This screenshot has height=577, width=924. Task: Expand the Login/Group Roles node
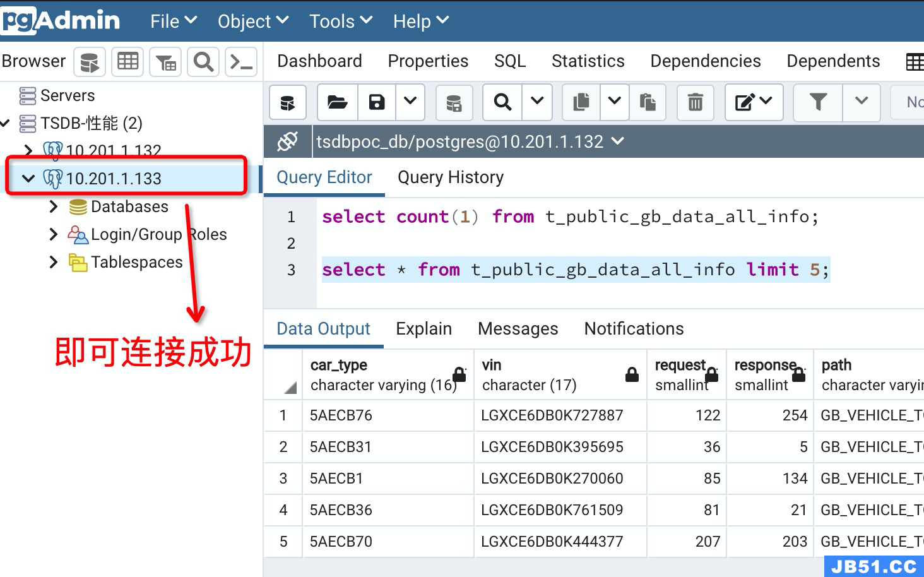(54, 234)
